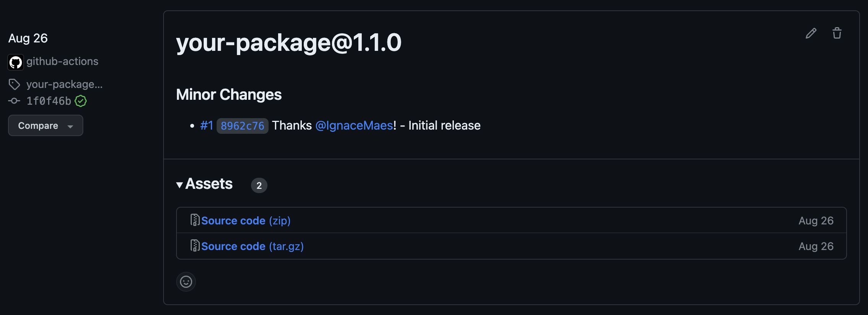Click the file icon beside Source code (tar.gz)
The height and width of the screenshot is (315, 868).
(195, 246)
